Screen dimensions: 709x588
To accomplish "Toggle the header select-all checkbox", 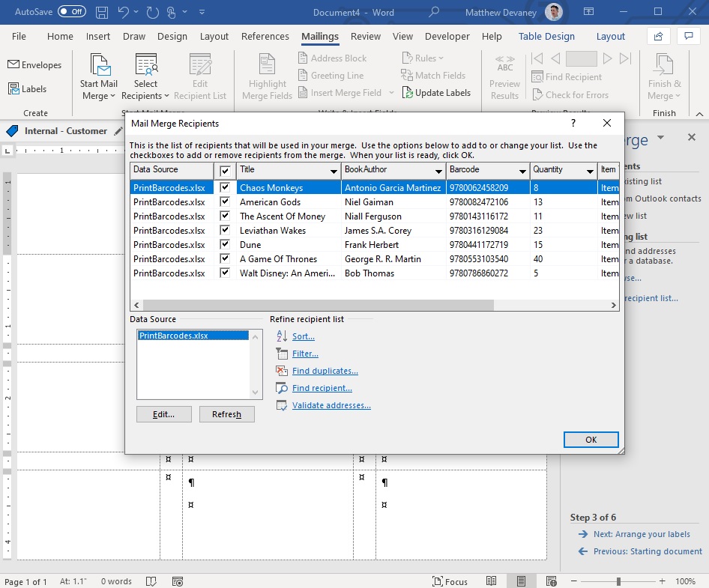I will point(225,171).
